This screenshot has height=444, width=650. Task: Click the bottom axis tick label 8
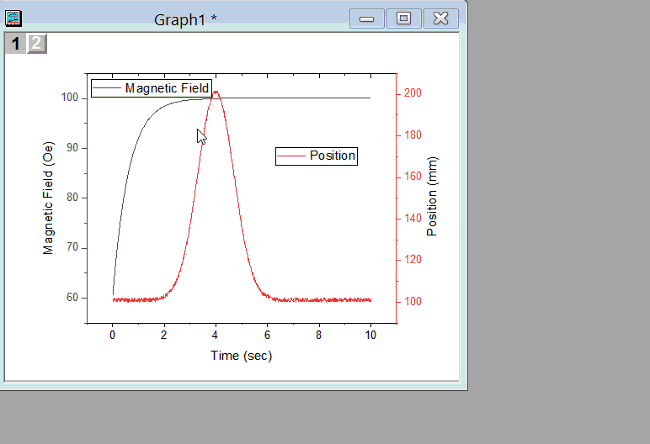click(319, 335)
